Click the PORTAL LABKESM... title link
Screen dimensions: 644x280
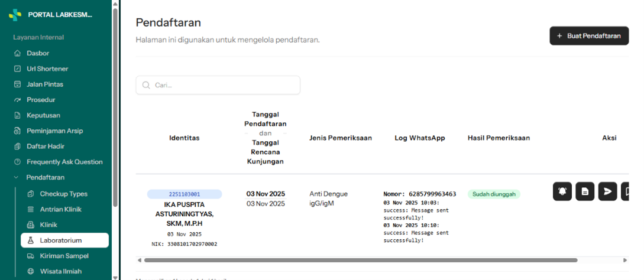point(60,15)
